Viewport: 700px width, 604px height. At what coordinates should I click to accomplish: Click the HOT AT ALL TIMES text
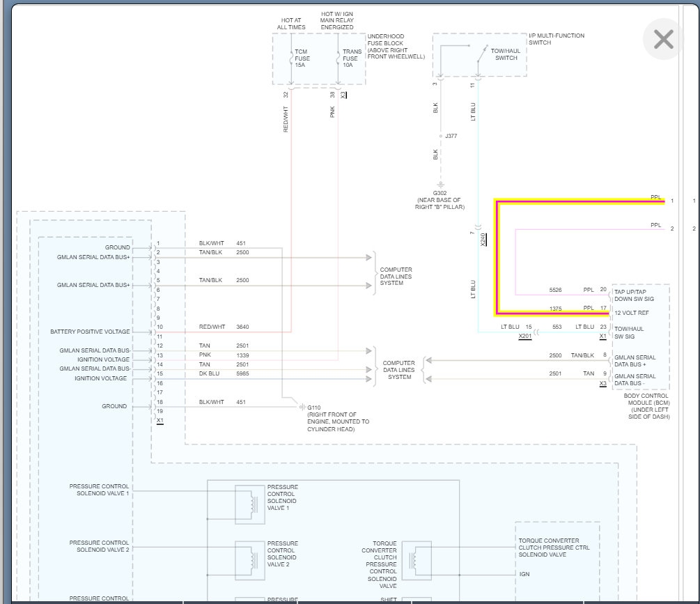[x=291, y=24]
